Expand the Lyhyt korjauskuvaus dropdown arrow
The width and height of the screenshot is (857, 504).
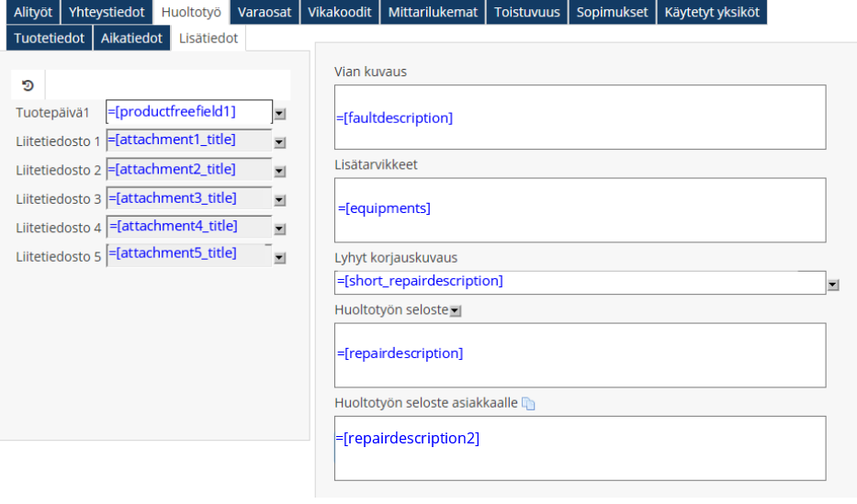(x=833, y=285)
